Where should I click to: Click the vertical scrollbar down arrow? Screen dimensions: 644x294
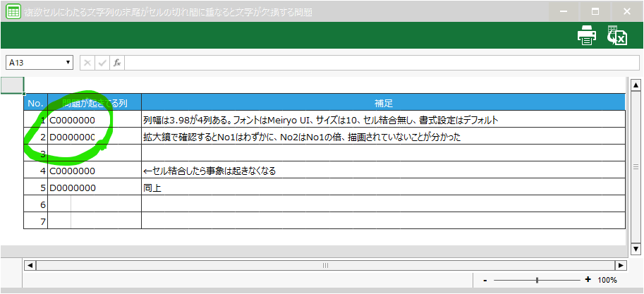pos(635,249)
